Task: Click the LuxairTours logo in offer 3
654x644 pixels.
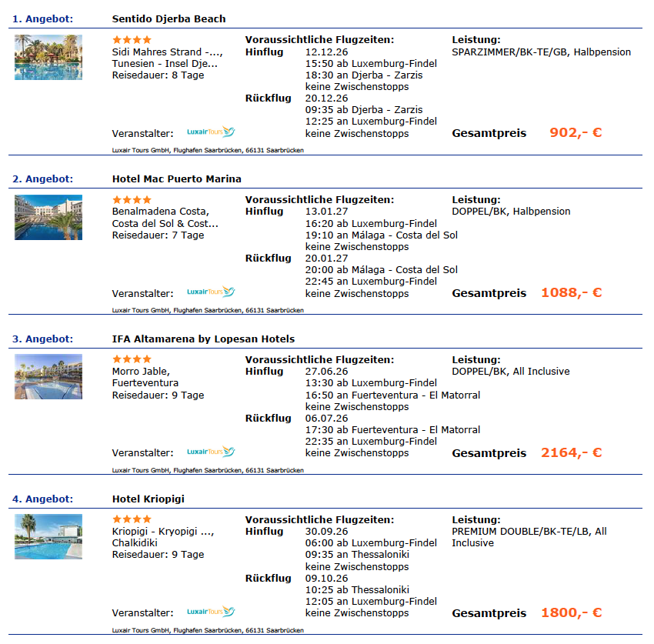Action: [211, 452]
